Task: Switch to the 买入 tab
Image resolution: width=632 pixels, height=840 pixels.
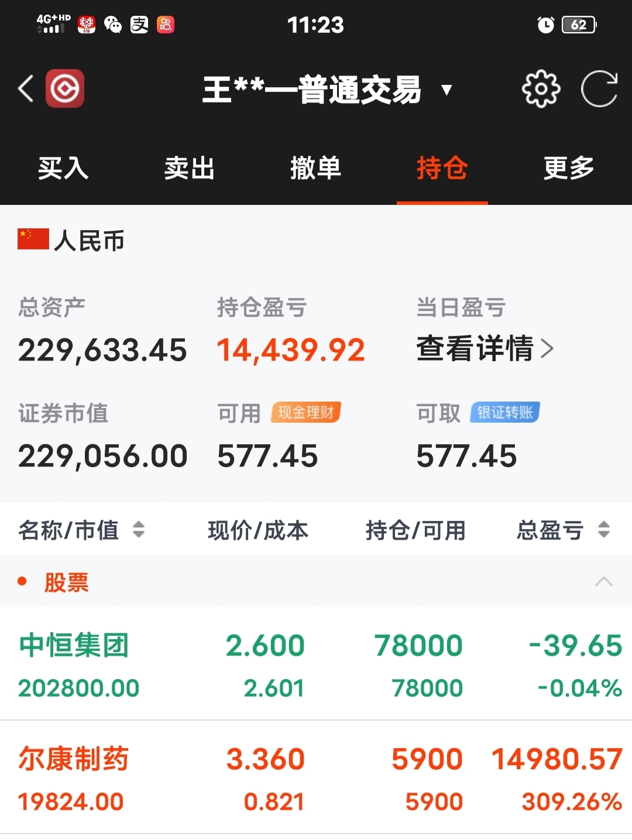Action: 63,169
